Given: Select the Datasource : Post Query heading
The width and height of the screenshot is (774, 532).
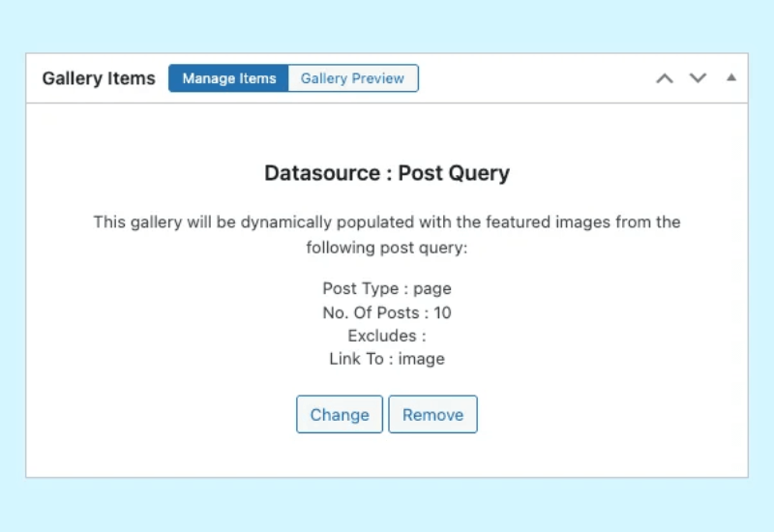Looking at the screenshot, I should [x=387, y=174].
